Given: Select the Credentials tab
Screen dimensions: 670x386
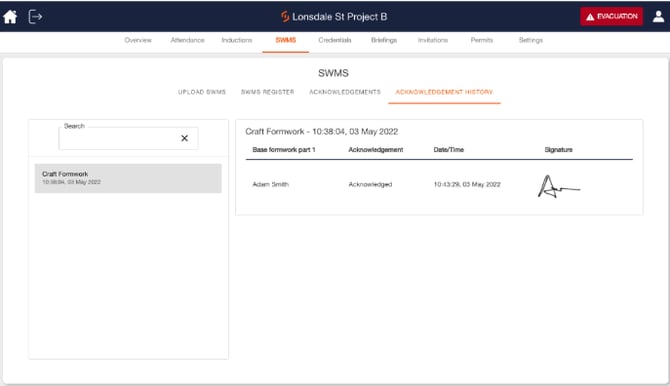Looking at the screenshot, I should click(335, 40).
